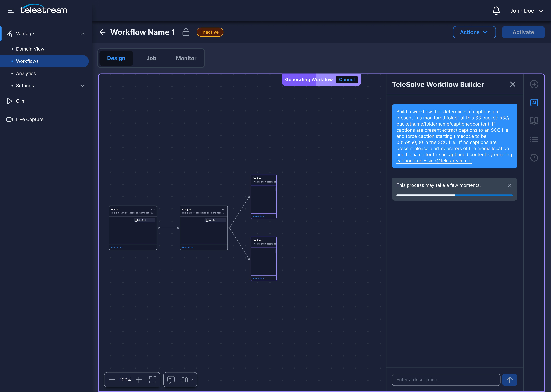Viewport: 551px width, 392px height.
Task: Click the add plus circle icon in right rail
Action: 534,84
